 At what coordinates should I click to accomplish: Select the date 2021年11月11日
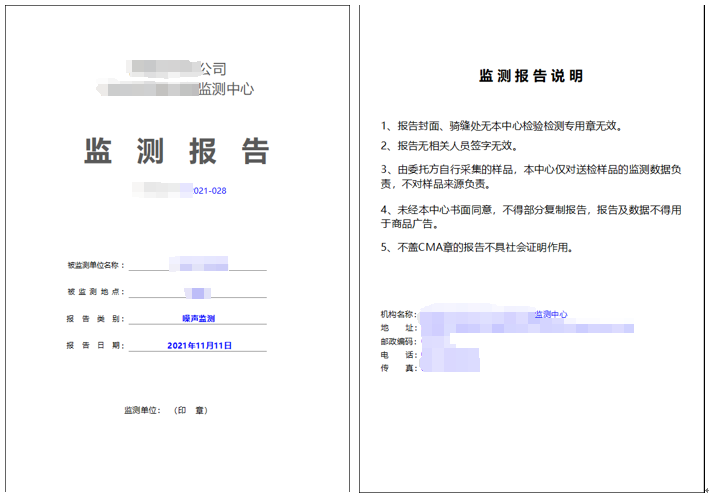(x=199, y=345)
